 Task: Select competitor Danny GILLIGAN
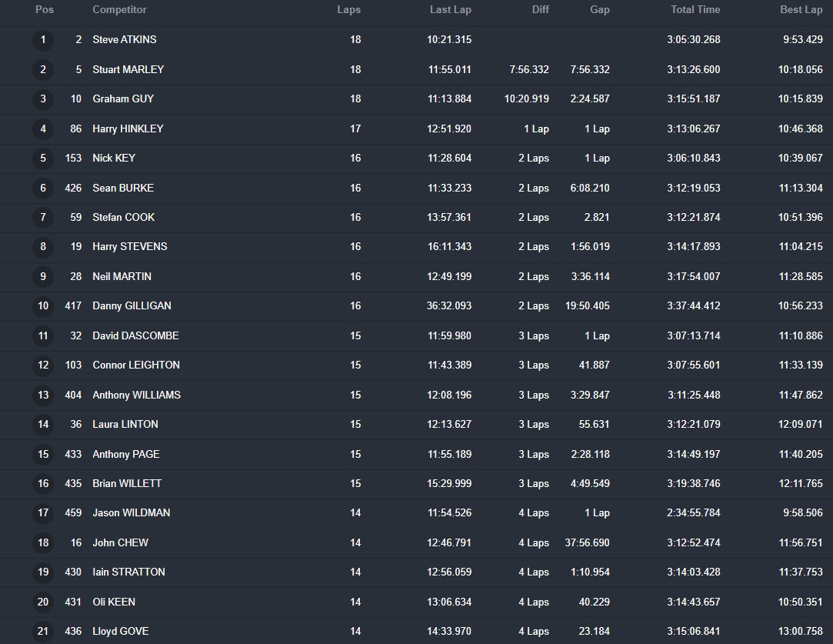pyautogui.click(x=132, y=305)
